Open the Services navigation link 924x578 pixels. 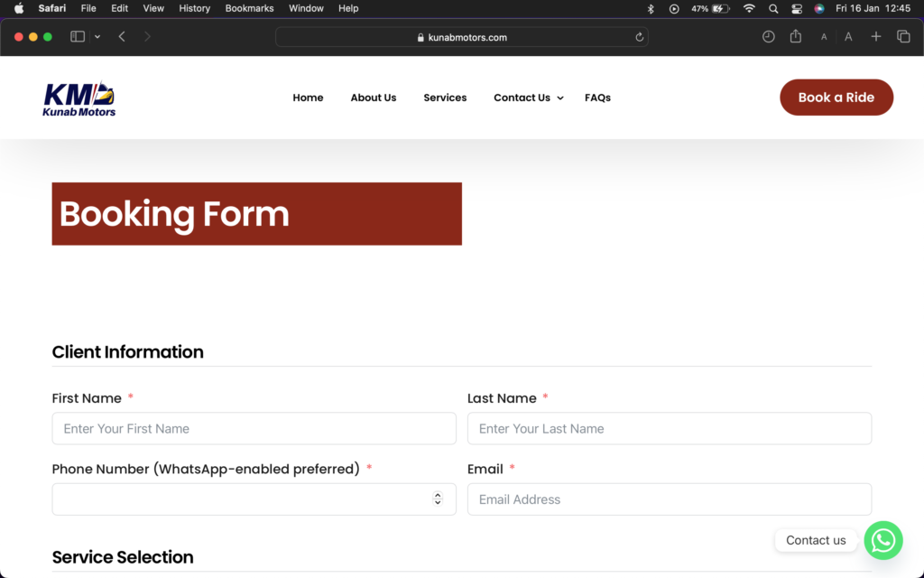click(445, 98)
